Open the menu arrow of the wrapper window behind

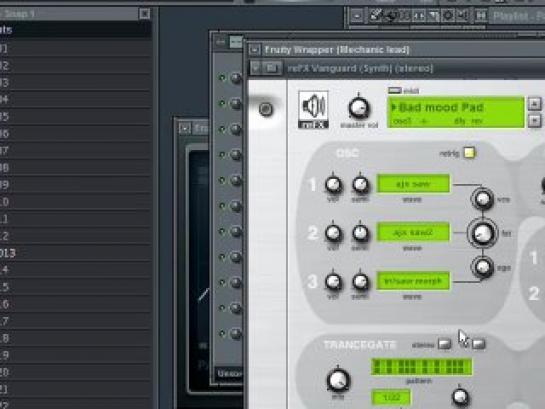pyautogui.click(x=185, y=129)
